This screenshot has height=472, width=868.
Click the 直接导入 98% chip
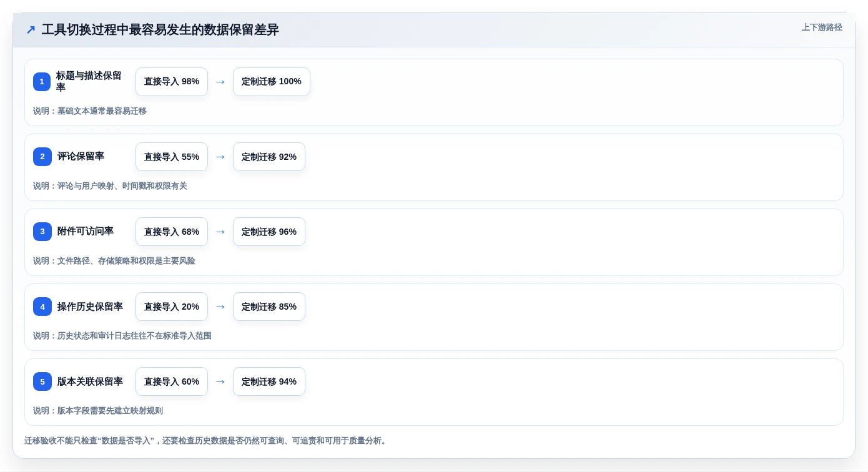pos(172,82)
